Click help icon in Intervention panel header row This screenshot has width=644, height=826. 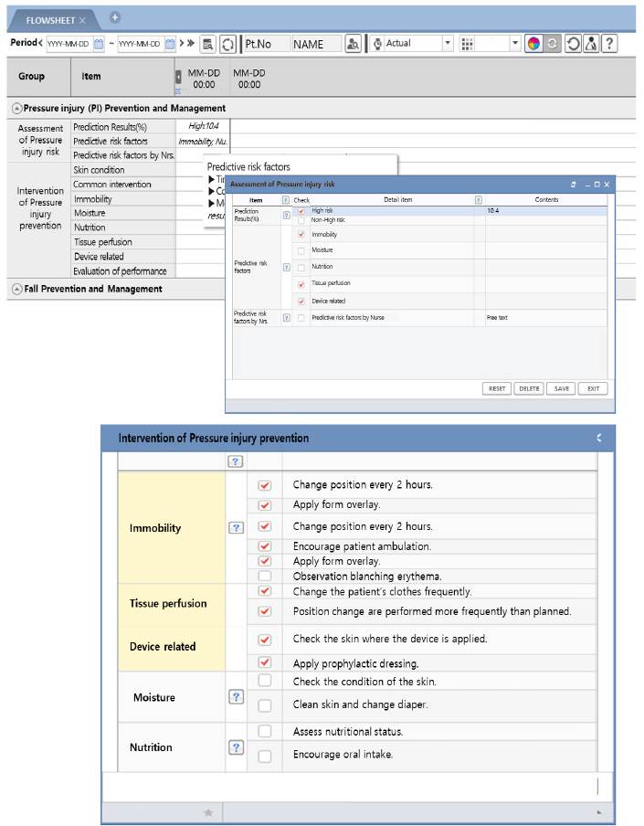coord(236,461)
